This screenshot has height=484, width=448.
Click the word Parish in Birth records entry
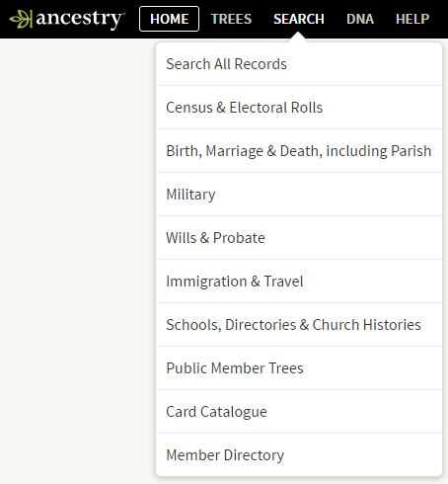pyautogui.click(x=411, y=151)
